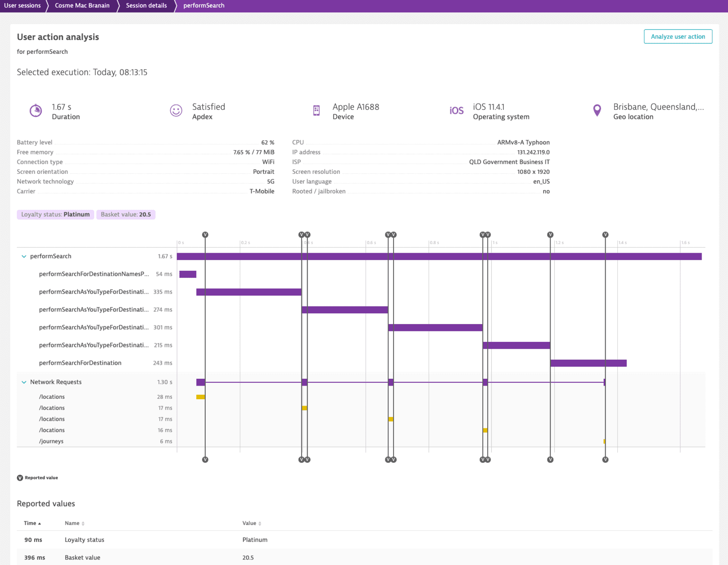
Task: Click the Satisfied Apdex smiley icon
Action: tap(176, 110)
